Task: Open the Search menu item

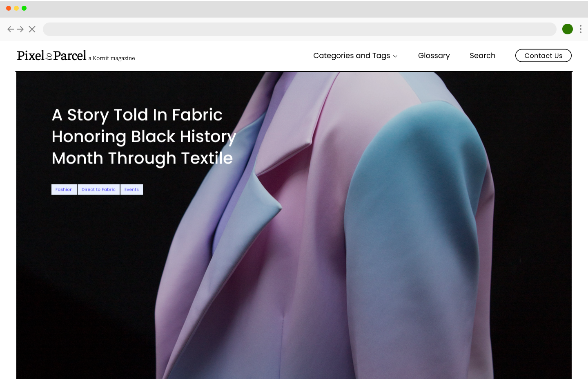Action: pos(482,56)
